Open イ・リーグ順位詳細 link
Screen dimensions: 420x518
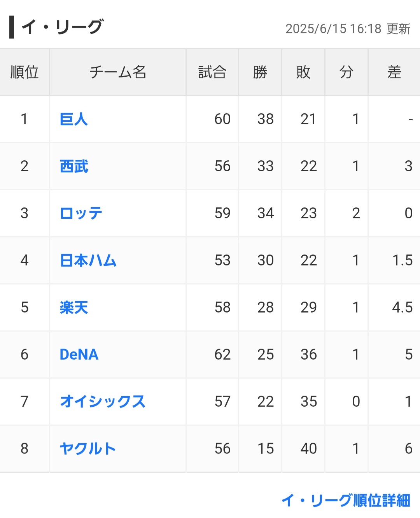click(x=346, y=500)
